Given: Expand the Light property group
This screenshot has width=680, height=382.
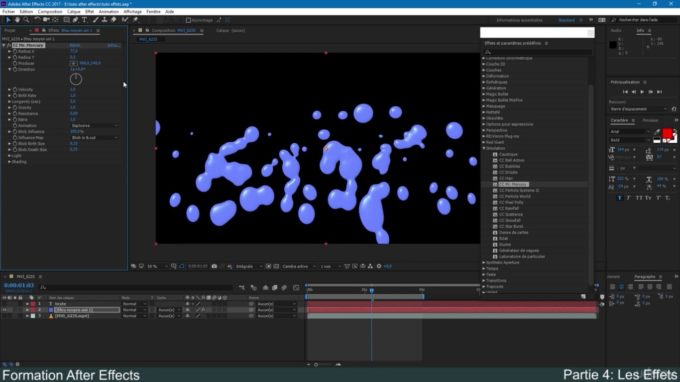Looking at the screenshot, I should point(10,156).
